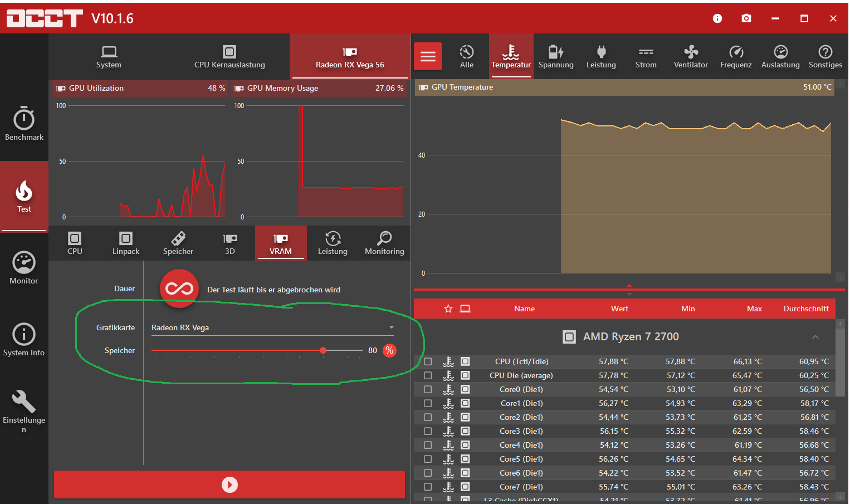The height and width of the screenshot is (504, 850).
Task: Open the red hamburger menu
Action: [x=428, y=56]
